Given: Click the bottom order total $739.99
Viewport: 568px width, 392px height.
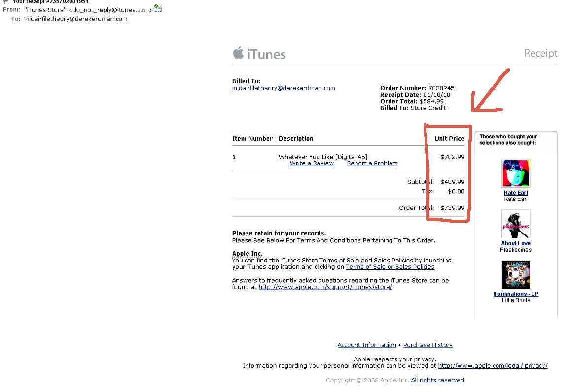Looking at the screenshot, I should tap(453, 208).
